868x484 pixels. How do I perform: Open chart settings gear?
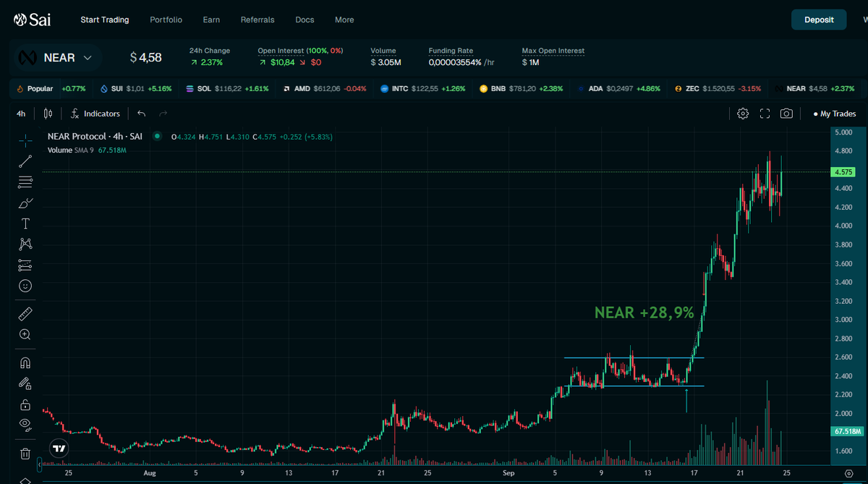[743, 114]
